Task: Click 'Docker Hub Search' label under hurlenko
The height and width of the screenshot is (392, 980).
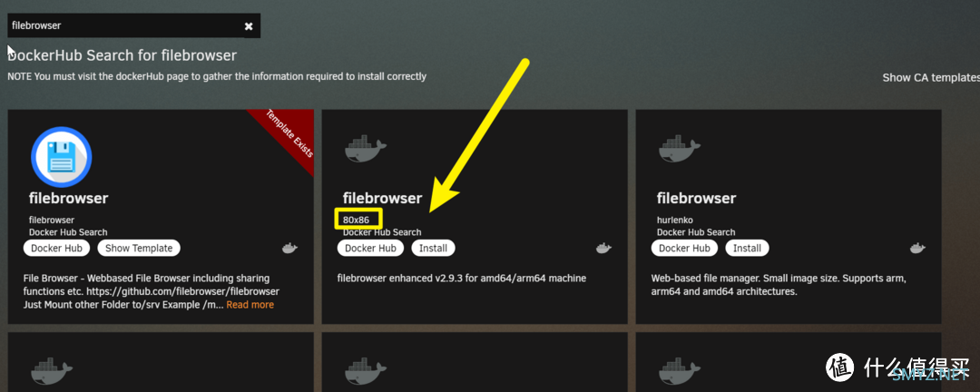Action: 696,232
